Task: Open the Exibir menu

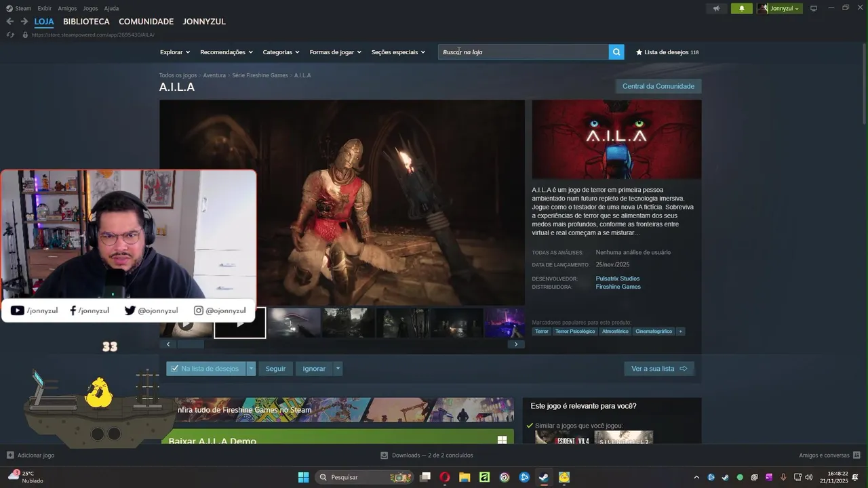Action: [45, 8]
